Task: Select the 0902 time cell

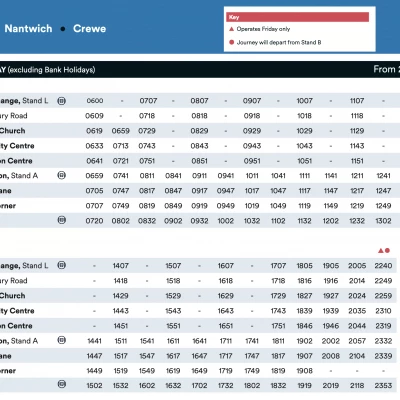Action: pos(173,221)
